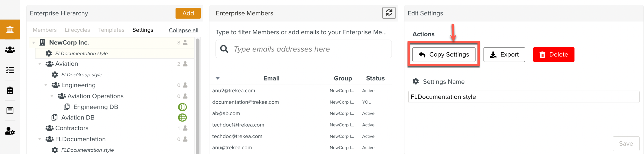
Task: Open the member table sort dropdown arrow
Action: (218, 78)
